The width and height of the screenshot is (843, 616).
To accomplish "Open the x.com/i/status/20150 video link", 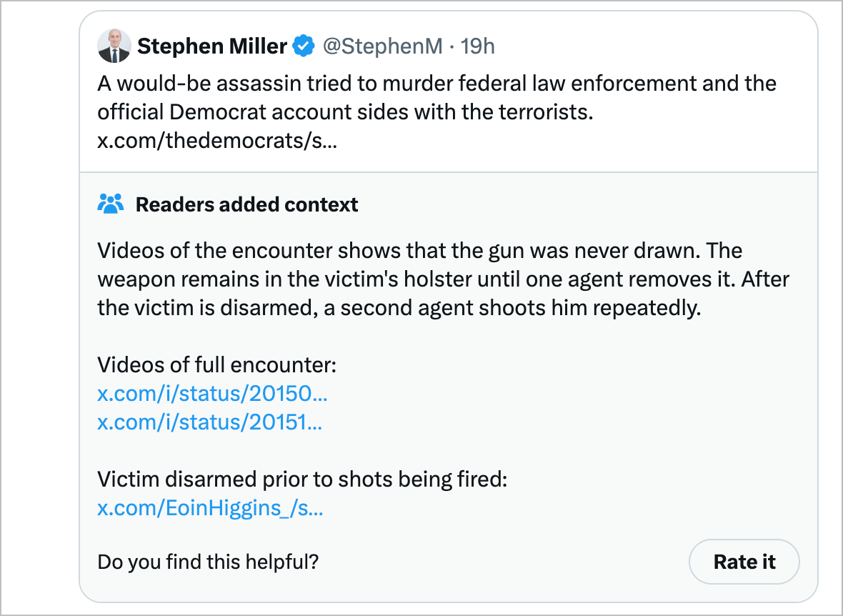I will (212, 394).
